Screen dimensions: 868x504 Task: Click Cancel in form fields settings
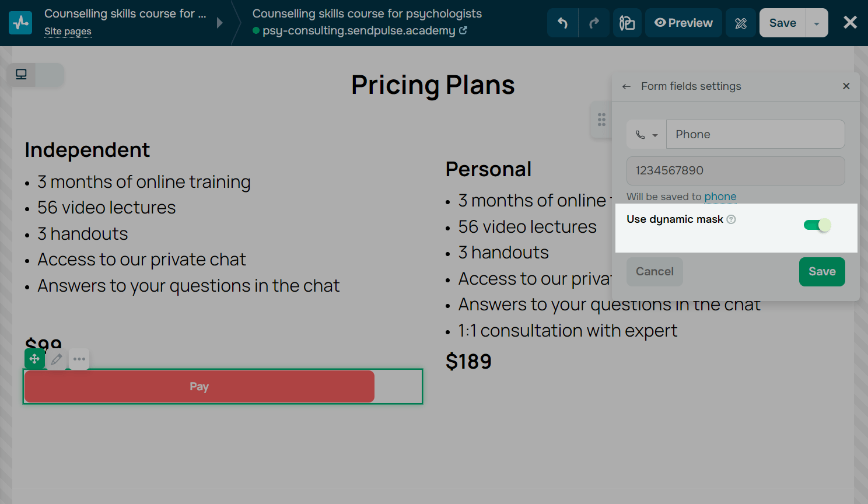[x=654, y=272]
